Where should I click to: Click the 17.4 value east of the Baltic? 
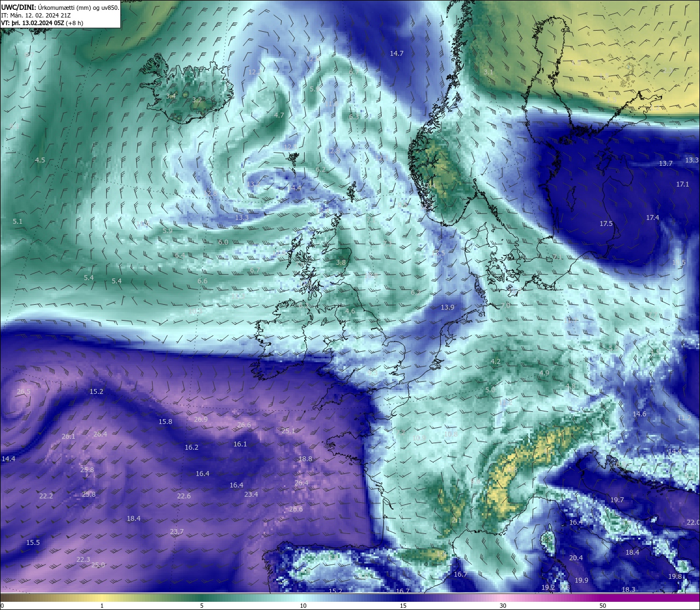[x=652, y=218]
